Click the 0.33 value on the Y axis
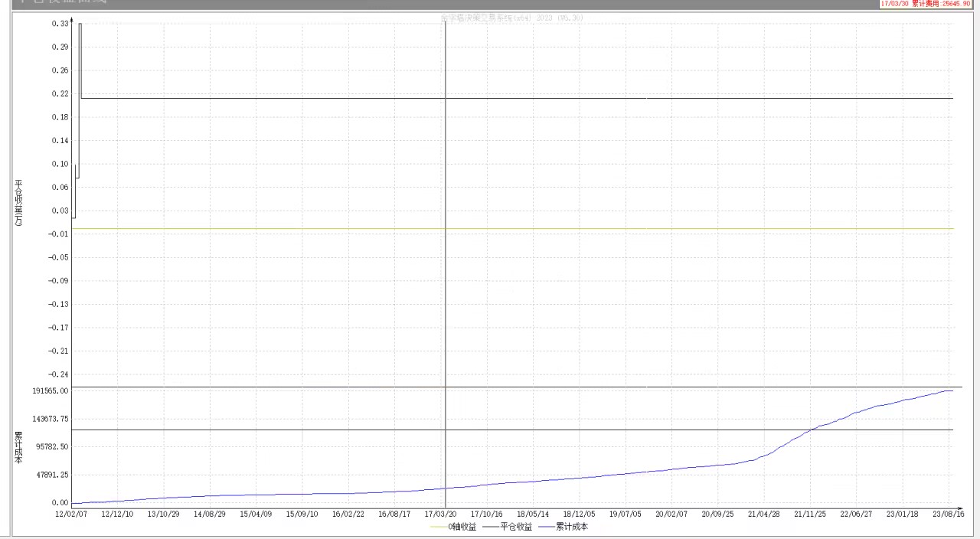Viewport: 980px width, 539px height. pos(60,24)
